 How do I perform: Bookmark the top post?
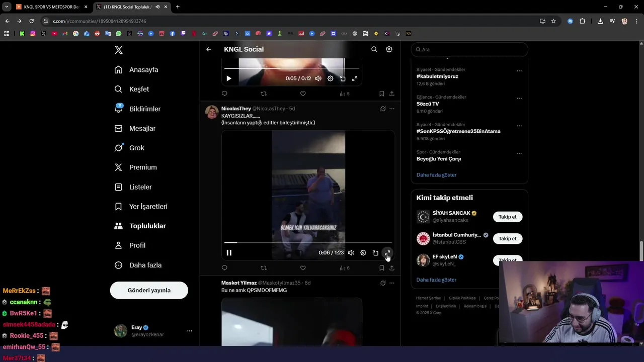pos(382,94)
